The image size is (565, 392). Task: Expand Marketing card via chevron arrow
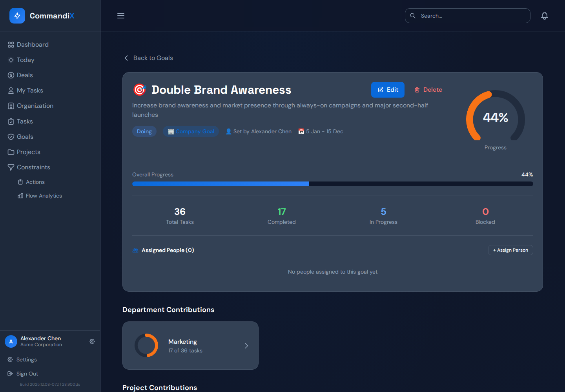tap(246, 346)
